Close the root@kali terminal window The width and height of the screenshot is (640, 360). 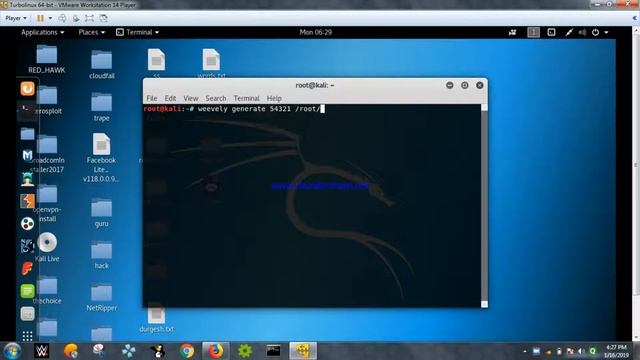[480, 85]
